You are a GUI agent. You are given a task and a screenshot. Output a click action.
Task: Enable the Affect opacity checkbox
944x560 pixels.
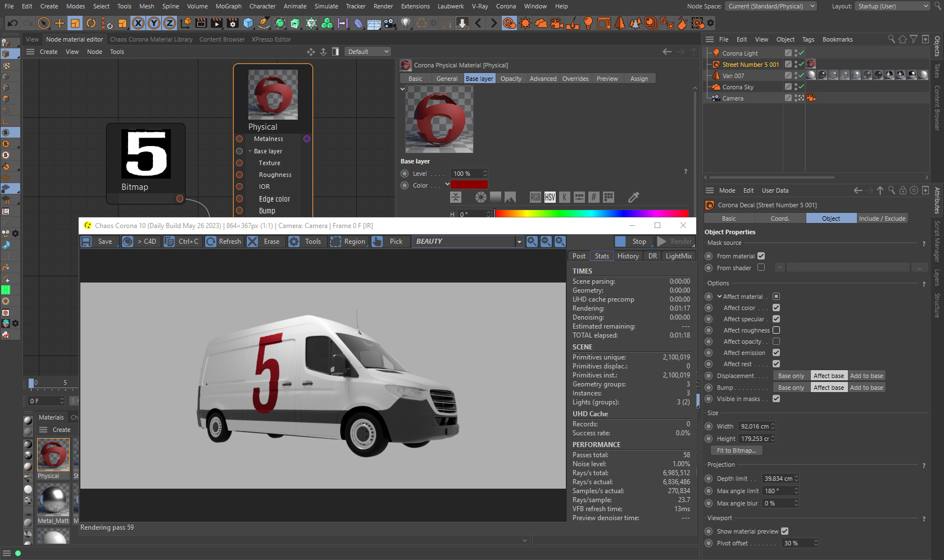coord(776,342)
